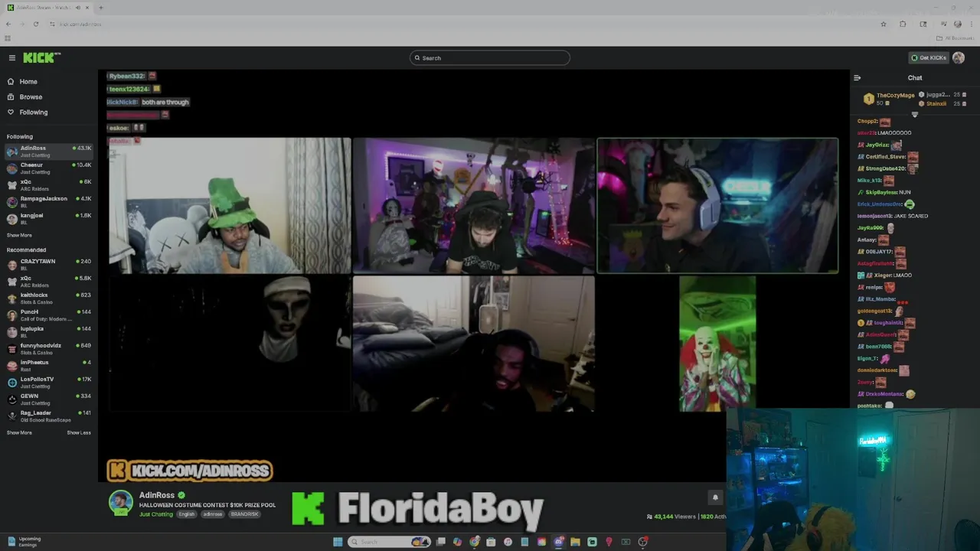The width and height of the screenshot is (980, 551).
Task: Open Discord from the taskbar
Action: pyautogui.click(x=559, y=542)
